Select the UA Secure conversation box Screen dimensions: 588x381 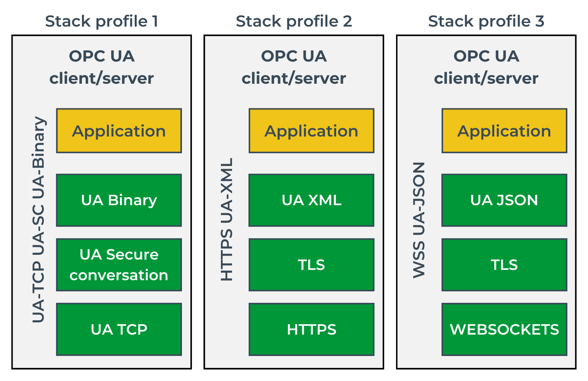(119, 265)
